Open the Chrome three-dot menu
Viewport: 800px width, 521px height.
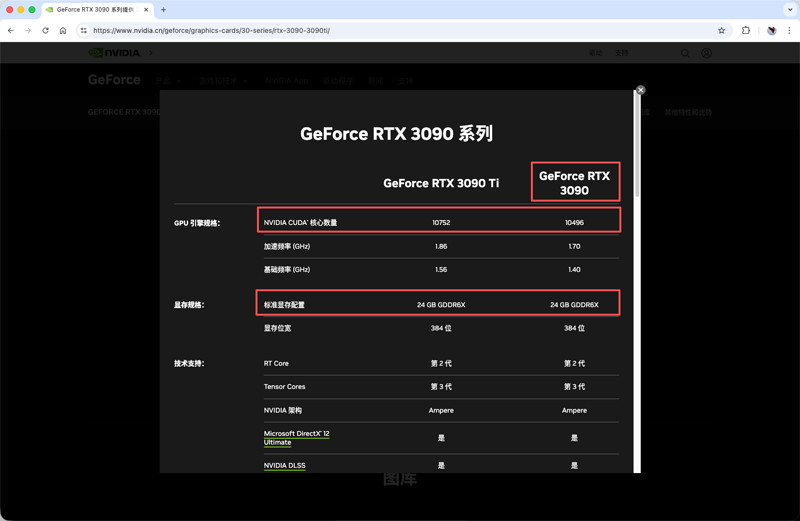coord(789,31)
